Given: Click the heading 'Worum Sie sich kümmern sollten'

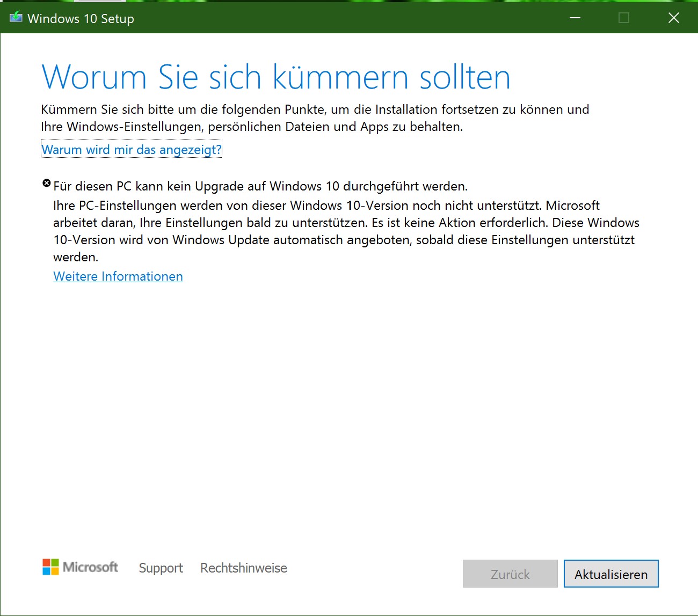Looking at the screenshot, I should click(x=276, y=77).
